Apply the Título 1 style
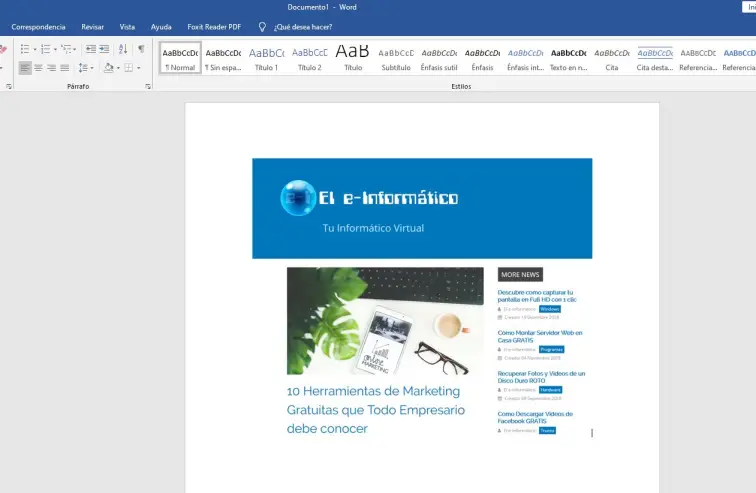 pos(267,58)
